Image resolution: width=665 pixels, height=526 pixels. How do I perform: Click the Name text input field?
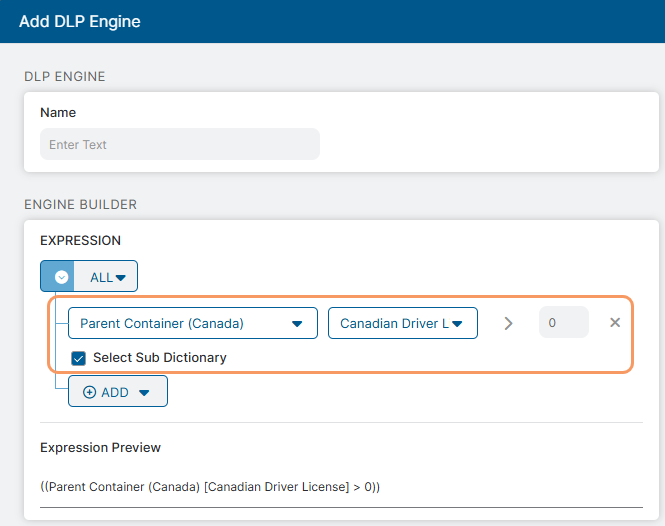pos(180,144)
